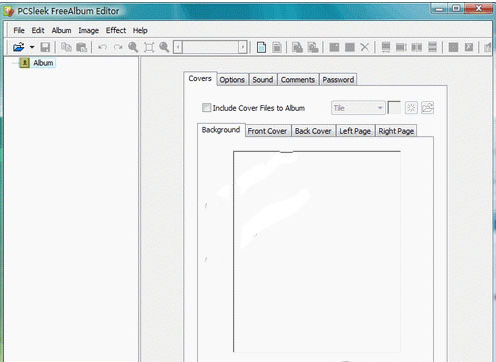Open the Effect menu
496x362 pixels.
click(x=116, y=30)
